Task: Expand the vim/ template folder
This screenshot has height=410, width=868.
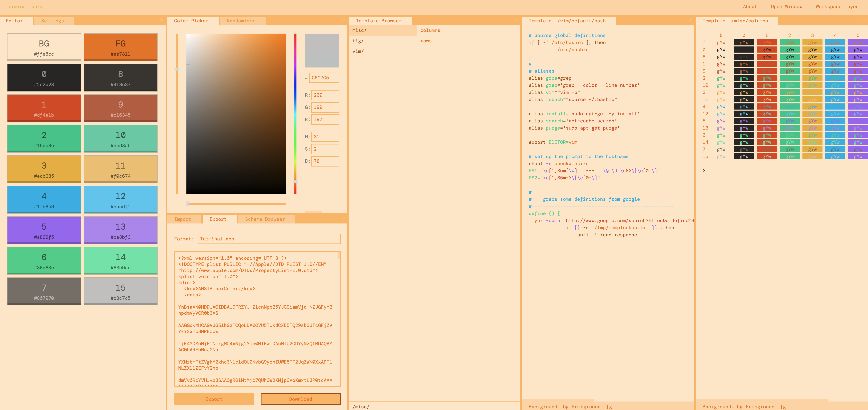Action: (x=358, y=51)
